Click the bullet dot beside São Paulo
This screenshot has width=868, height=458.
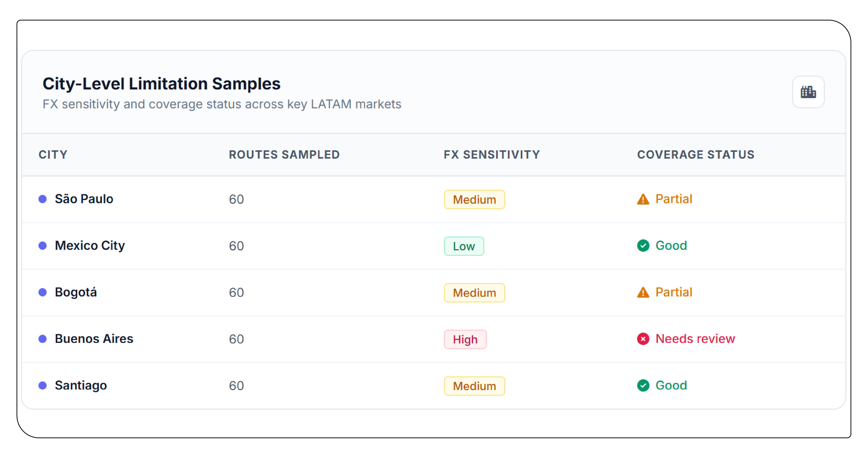click(42, 199)
